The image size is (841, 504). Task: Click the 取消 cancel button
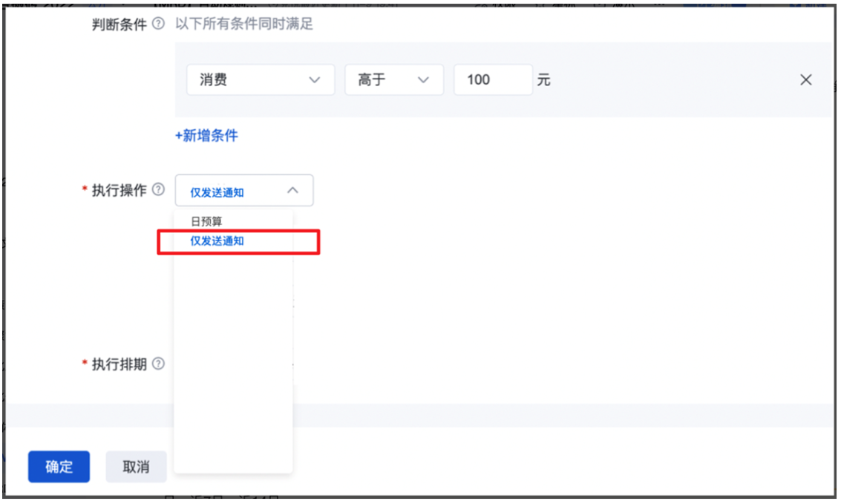[x=136, y=466]
